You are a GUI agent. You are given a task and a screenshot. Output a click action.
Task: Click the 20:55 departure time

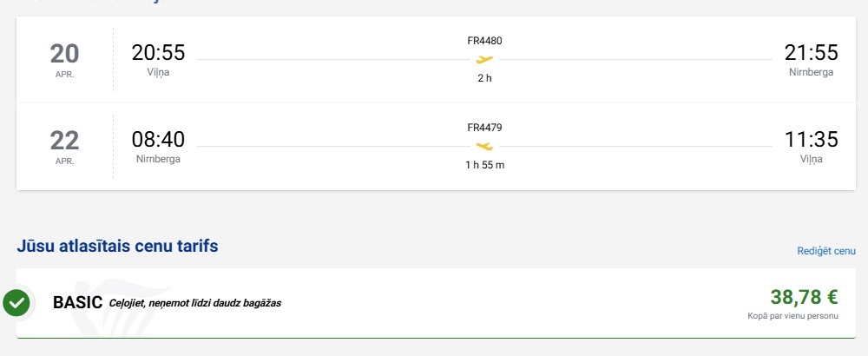[158, 53]
